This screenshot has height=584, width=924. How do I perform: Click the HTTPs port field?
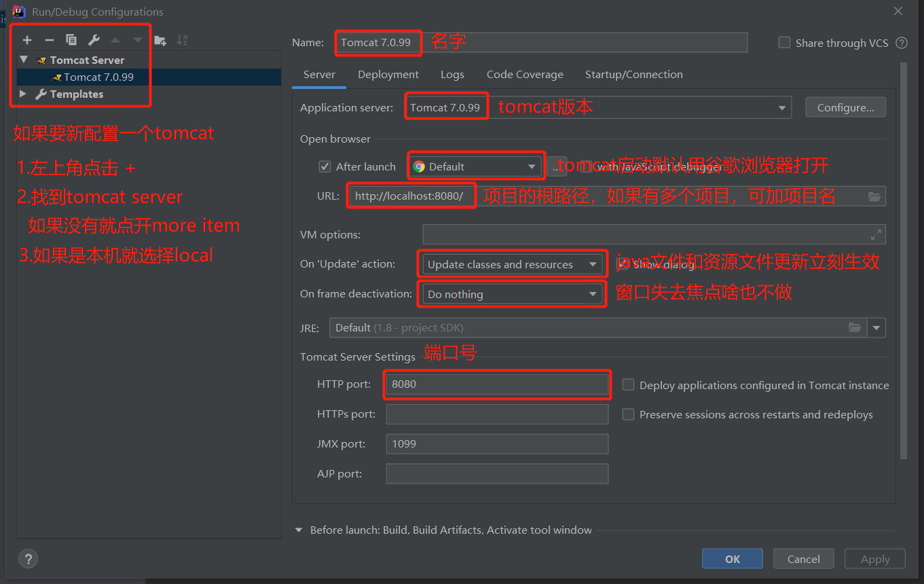click(x=497, y=414)
